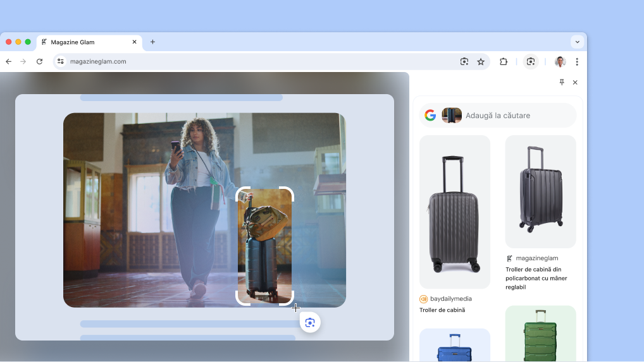Viewport: 644px width, 362px height.
Task: Click the Lens toolbar button beside Extensions
Action: [x=531, y=61]
